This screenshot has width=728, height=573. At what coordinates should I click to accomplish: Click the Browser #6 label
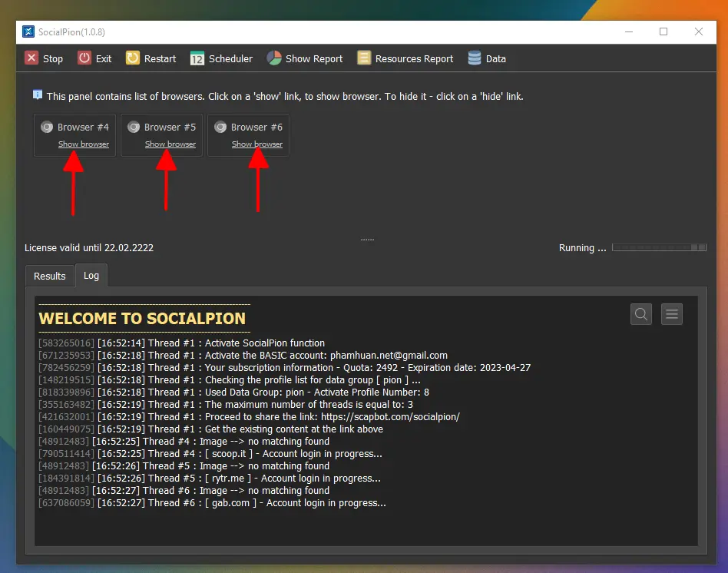point(256,128)
